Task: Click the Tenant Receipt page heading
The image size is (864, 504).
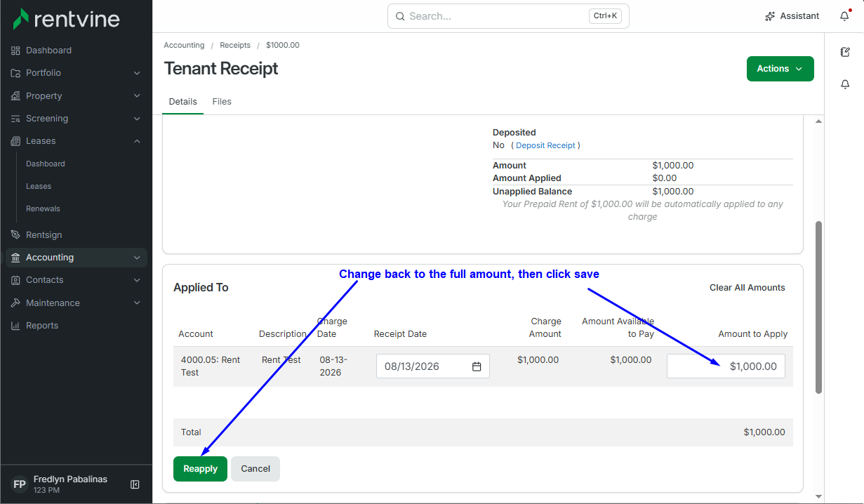Action: pos(221,69)
